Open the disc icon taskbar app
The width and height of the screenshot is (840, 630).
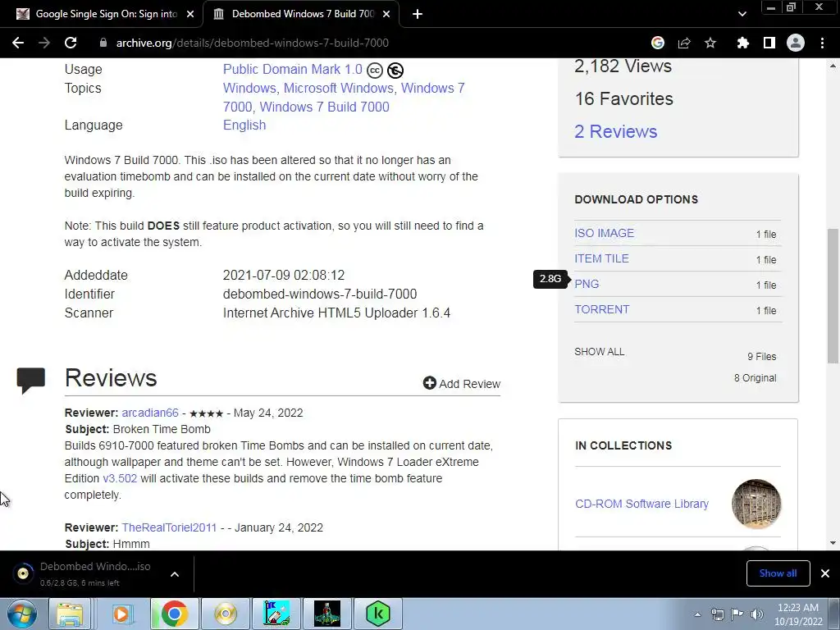(x=226, y=614)
